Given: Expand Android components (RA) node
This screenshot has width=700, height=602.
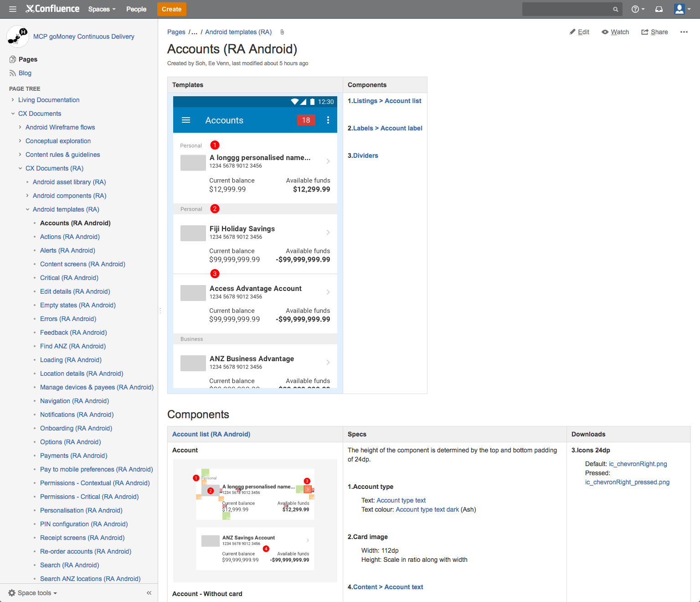Looking at the screenshot, I should tap(27, 196).
